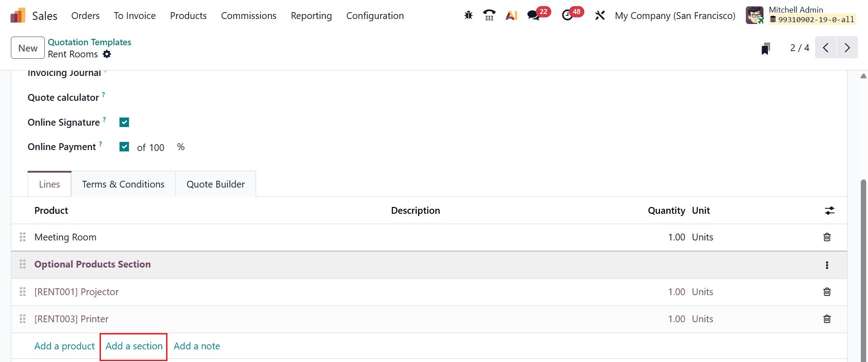
Task: Delete the Meeting Room line
Action: [827, 237]
